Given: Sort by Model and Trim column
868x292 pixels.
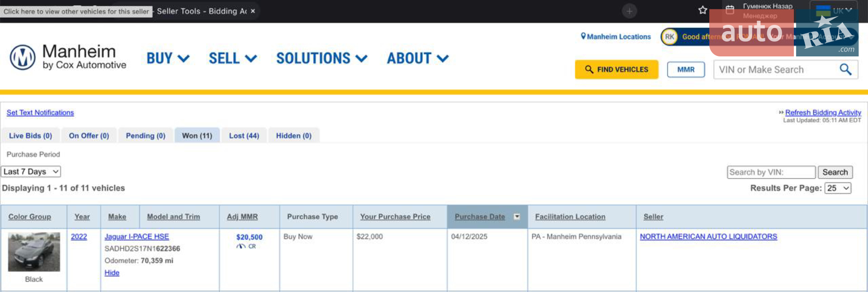Looking at the screenshot, I should [174, 217].
